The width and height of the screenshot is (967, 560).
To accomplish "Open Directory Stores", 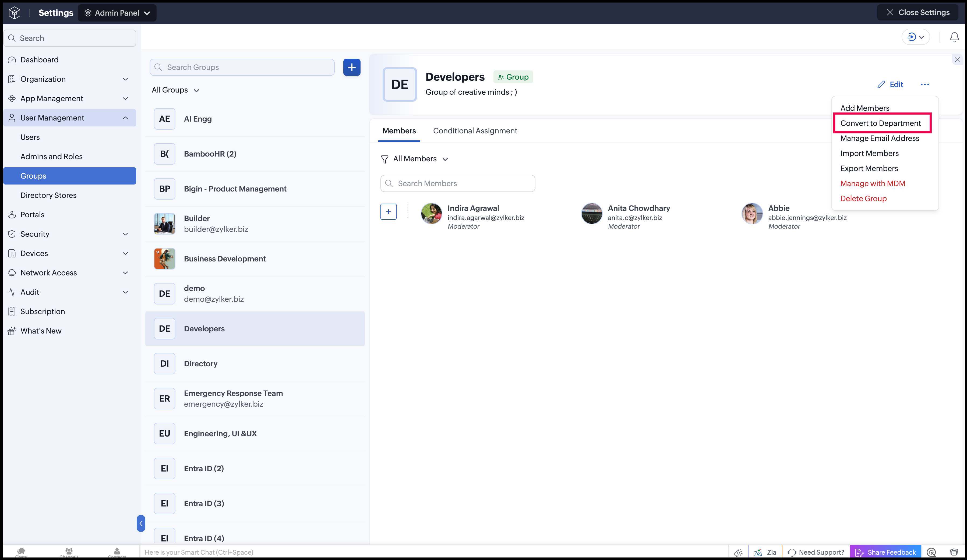I will pos(70,195).
